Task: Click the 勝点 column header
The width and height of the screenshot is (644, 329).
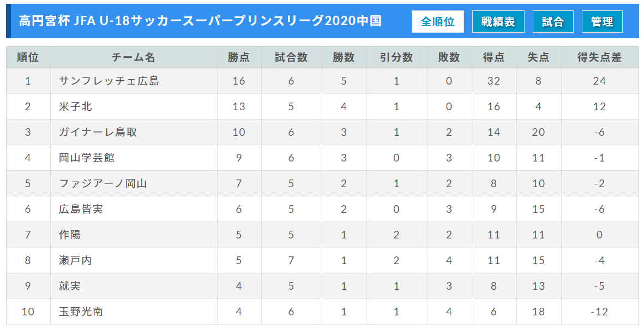Action: click(x=238, y=57)
